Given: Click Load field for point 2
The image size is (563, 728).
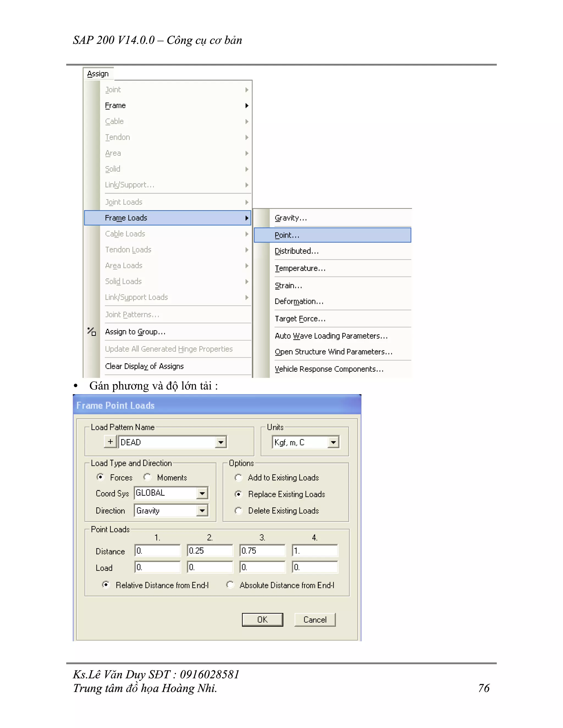Looking at the screenshot, I should [210, 567].
